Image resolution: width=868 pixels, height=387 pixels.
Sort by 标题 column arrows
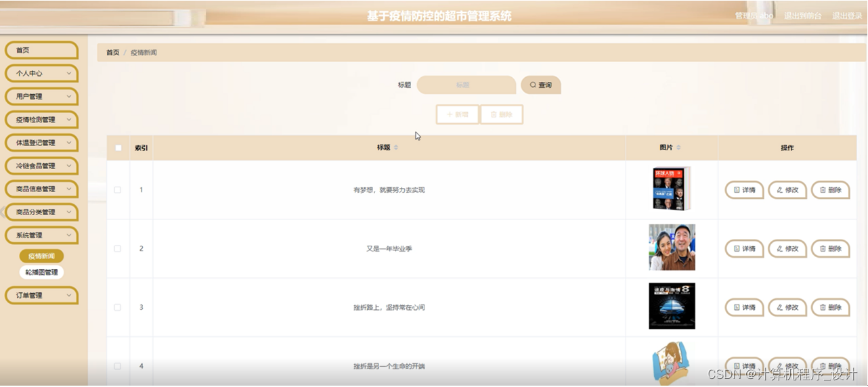396,147
